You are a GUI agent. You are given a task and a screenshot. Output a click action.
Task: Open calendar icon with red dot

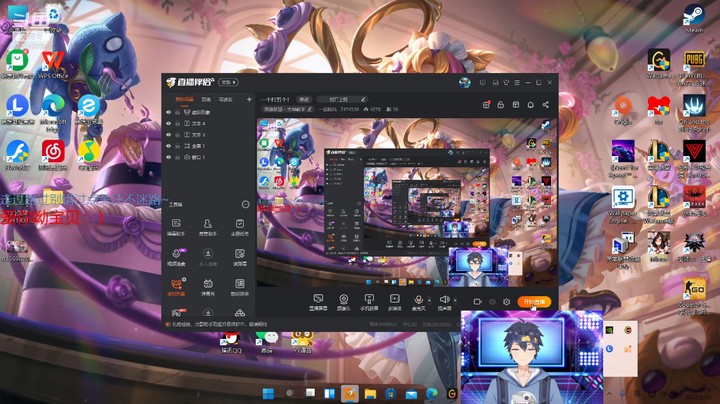tap(486, 105)
